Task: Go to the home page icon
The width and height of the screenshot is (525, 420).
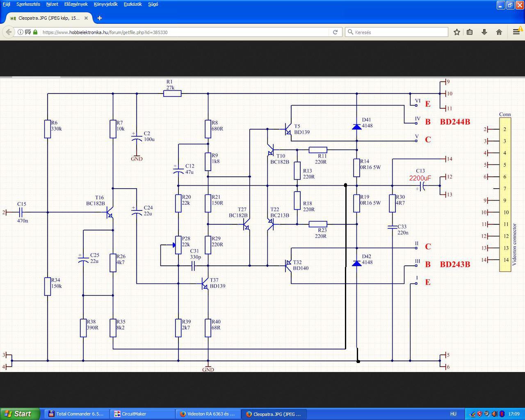Action: pos(499,32)
